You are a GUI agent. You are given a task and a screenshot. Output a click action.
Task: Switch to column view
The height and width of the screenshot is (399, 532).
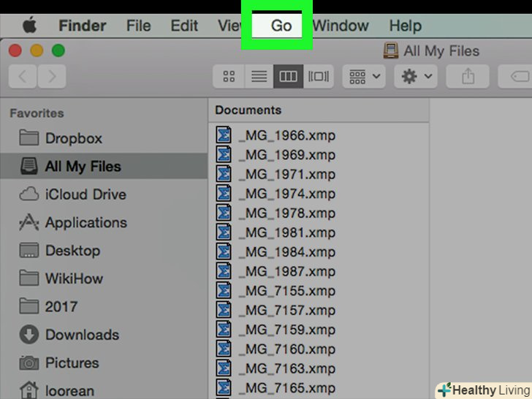coord(289,76)
